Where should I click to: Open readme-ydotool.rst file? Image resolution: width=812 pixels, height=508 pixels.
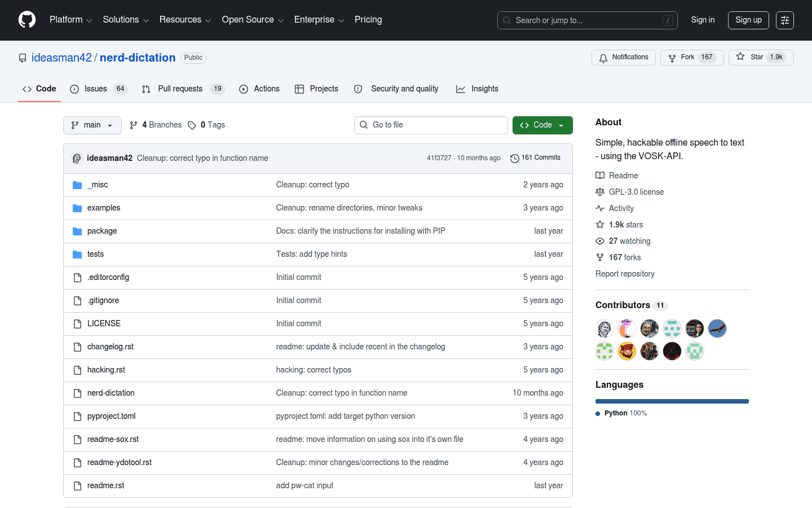coord(120,462)
